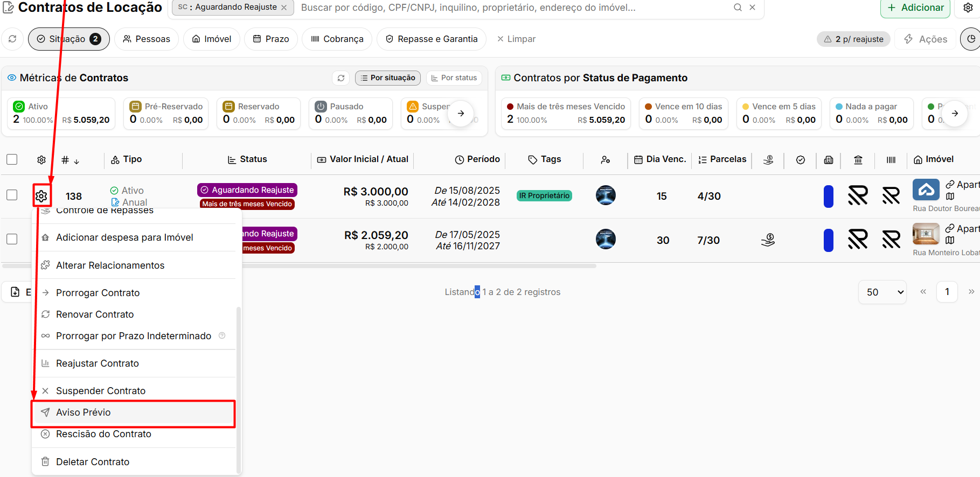Open the 50 per page dropdown
This screenshot has width=980, height=477.
[x=882, y=292]
